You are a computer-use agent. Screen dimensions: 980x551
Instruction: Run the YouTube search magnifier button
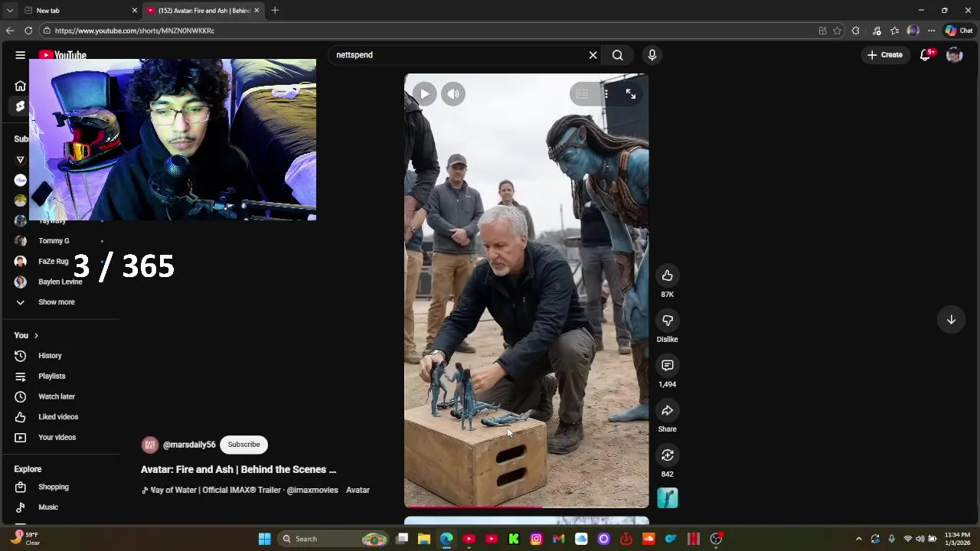[617, 55]
